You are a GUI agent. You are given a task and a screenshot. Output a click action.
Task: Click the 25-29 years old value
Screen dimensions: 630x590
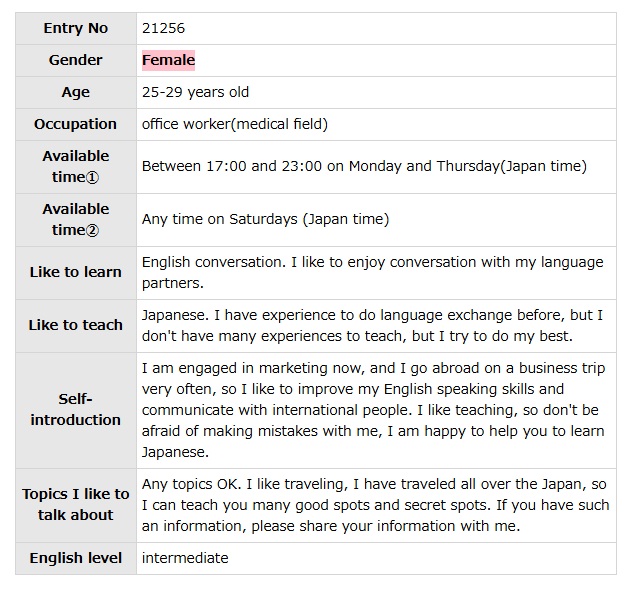(x=195, y=92)
